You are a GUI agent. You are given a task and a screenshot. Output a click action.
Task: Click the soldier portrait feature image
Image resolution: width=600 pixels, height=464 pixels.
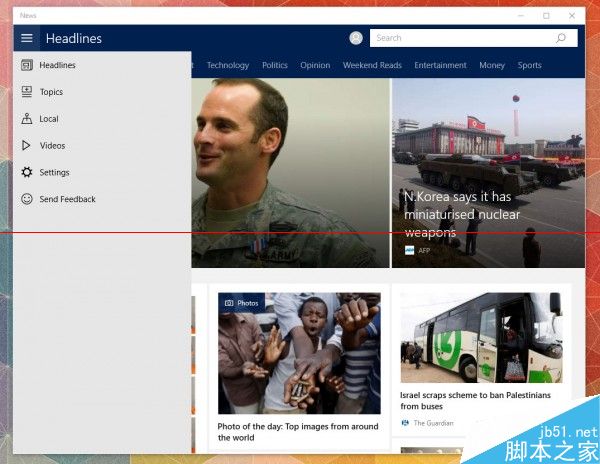point(290,173)
